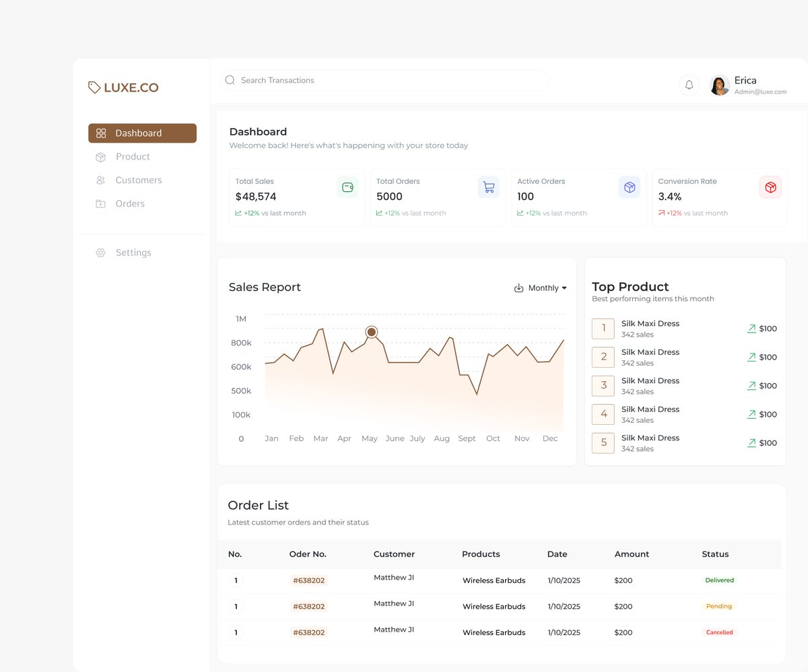
Task: Select the Dashboard menu entry
Action: [139, 133]
